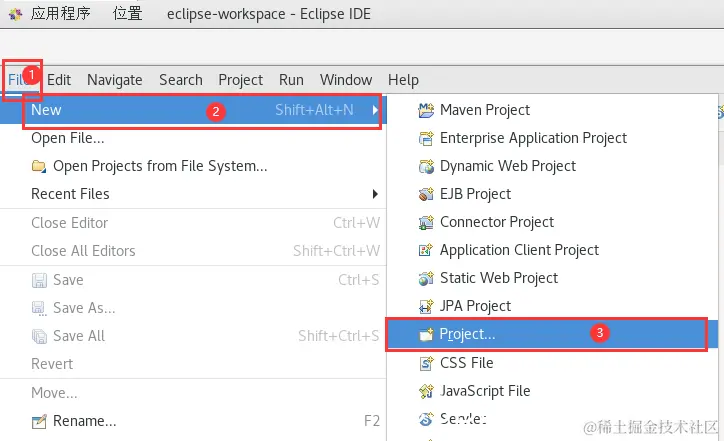
Task: Open the Navigate menu
Action: (x=115, y=80)
